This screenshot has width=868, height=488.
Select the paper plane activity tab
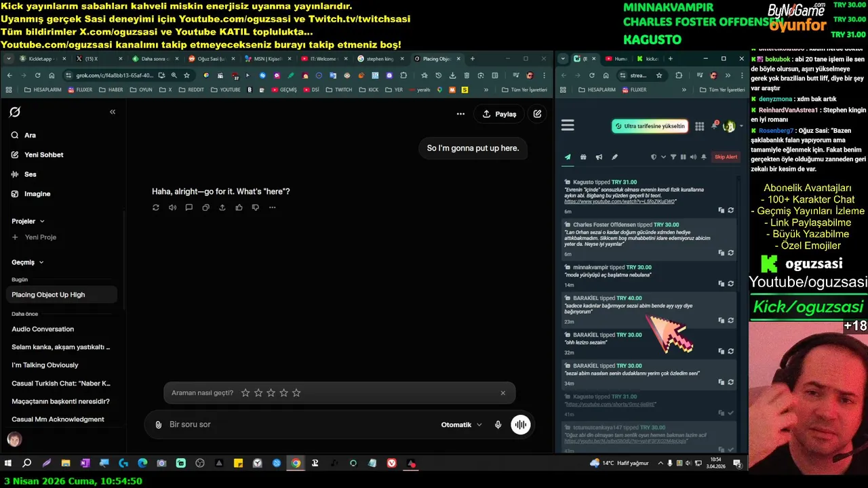[568, 157]
